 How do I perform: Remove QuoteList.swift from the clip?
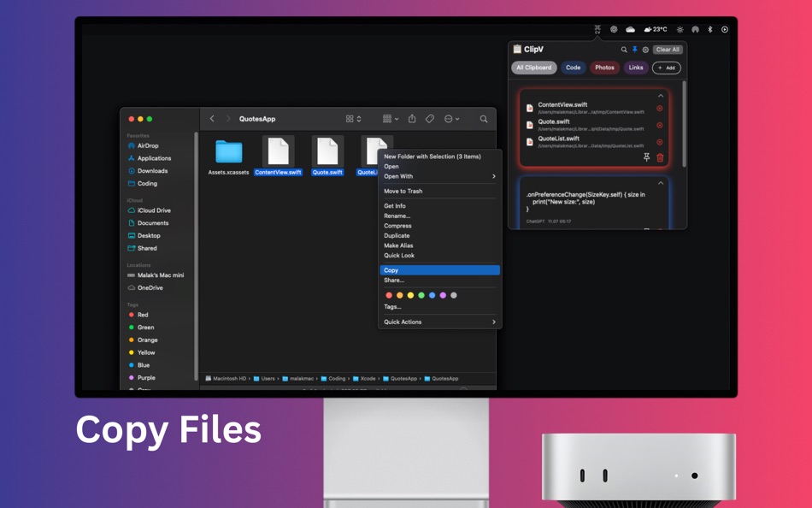(659, 142)
